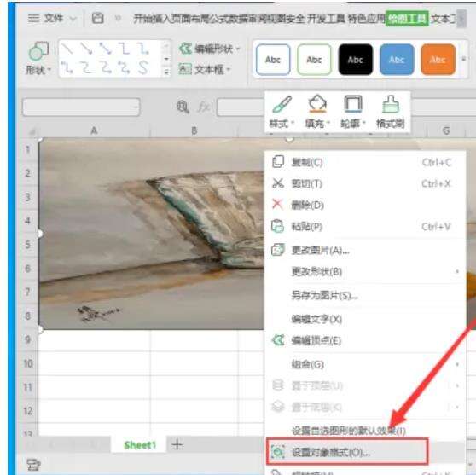
Task: Open the 形状 shapes gallery icon
Action: pyautogui.click(x=38, y=50)
